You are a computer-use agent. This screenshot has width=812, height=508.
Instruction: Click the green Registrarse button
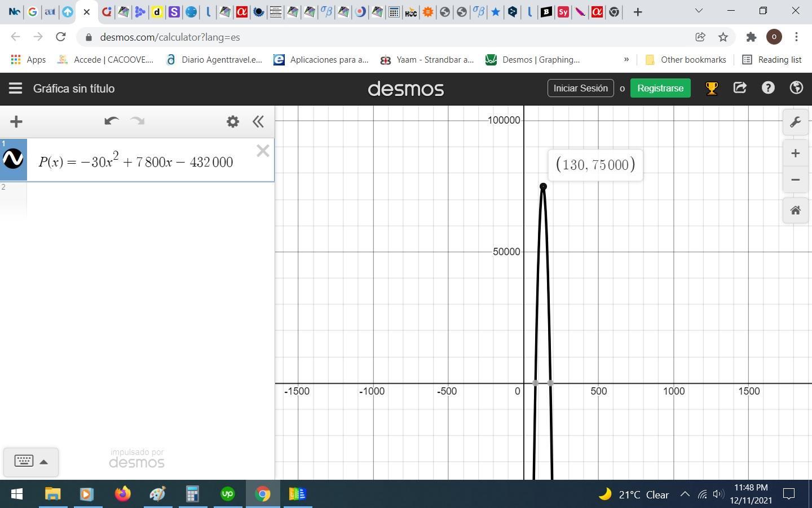pyautogui.click(x=660, y=88)
